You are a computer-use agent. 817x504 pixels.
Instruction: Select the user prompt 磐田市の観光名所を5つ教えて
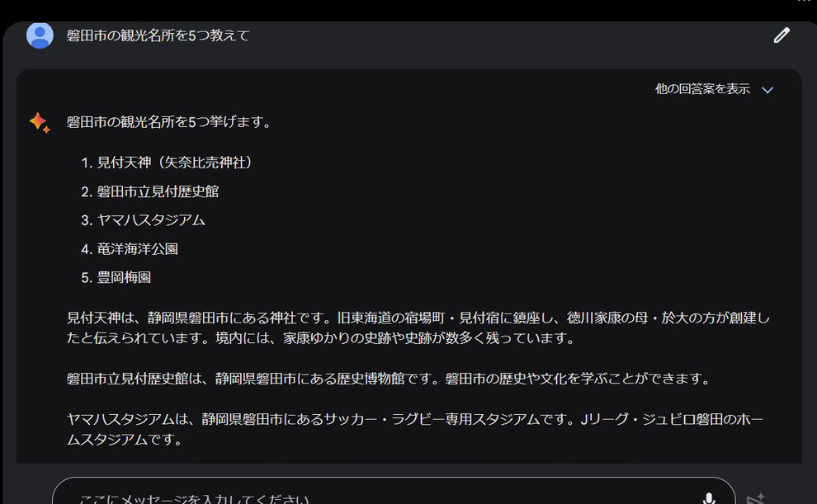(158, 35)
